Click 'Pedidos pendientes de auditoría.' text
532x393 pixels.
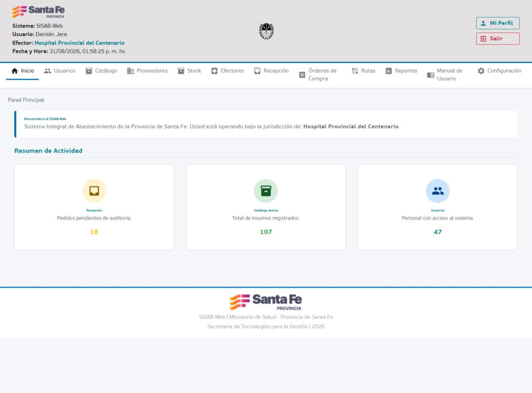94,218
